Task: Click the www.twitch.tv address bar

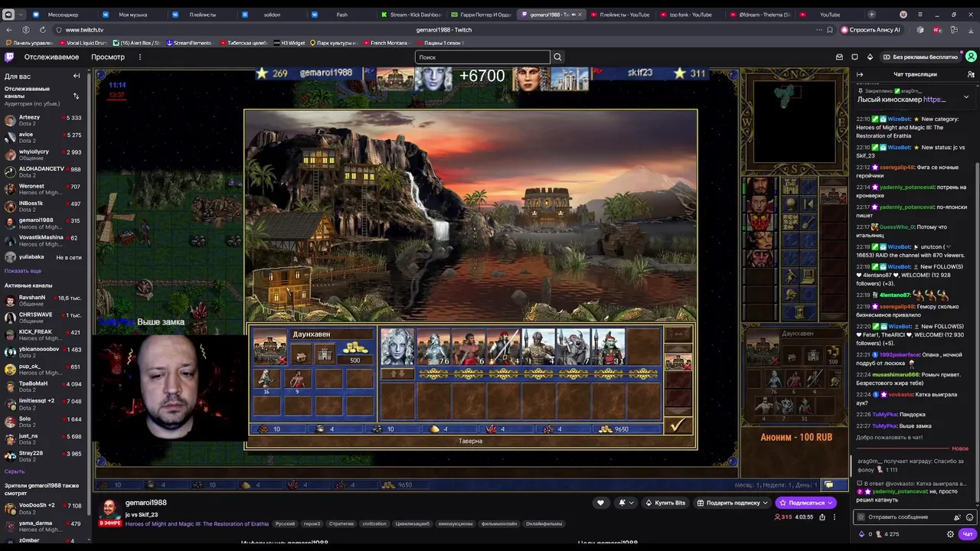Action: 84,30
